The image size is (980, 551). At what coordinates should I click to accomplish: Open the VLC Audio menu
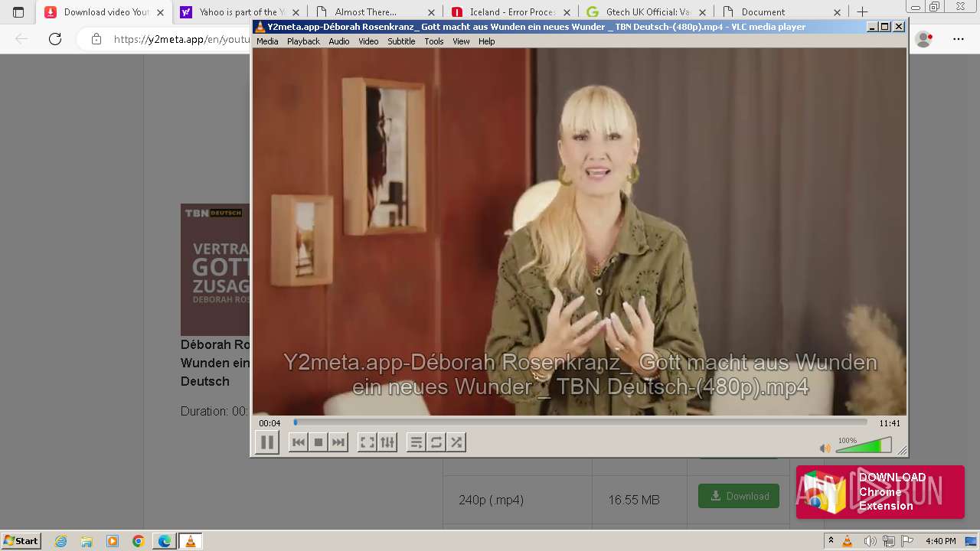pos(339,41)
